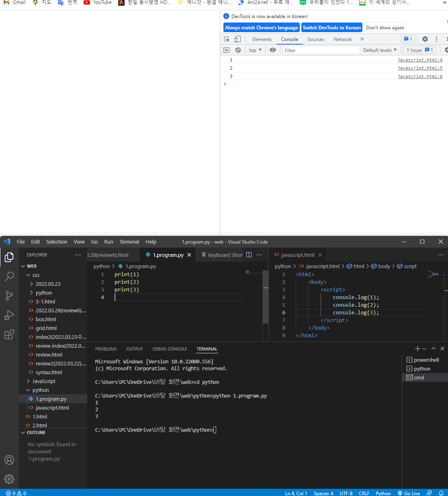Create a new terminal with plus icon

click(417, 349)
